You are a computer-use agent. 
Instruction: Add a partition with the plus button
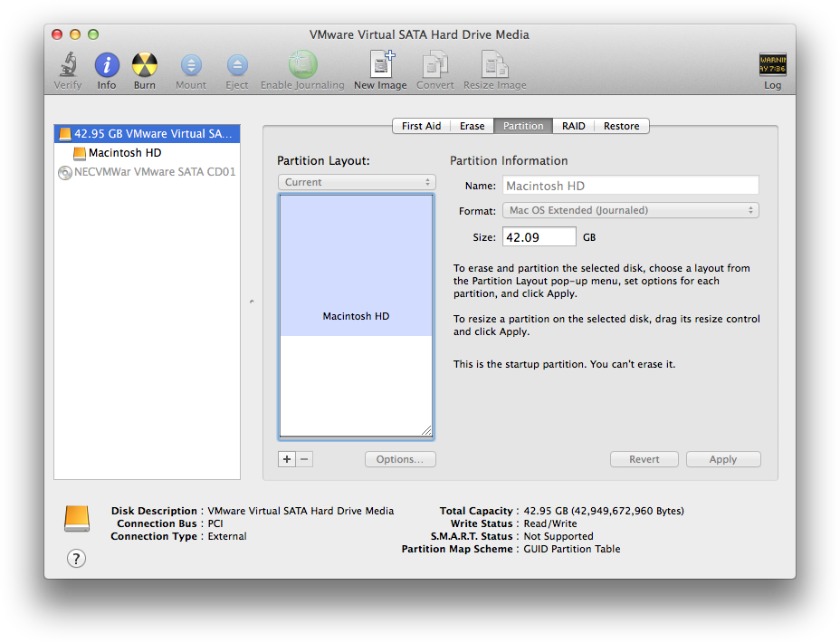click(287, 459)
